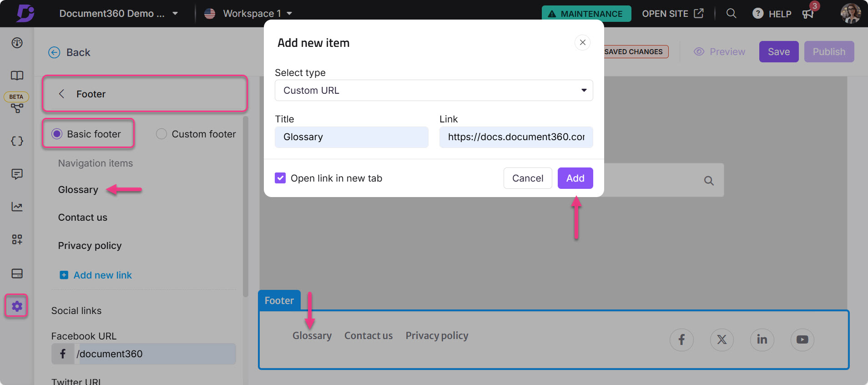Click the Social links heading text
The width and height of the screenshot is (868, 385).
point(76,310)
